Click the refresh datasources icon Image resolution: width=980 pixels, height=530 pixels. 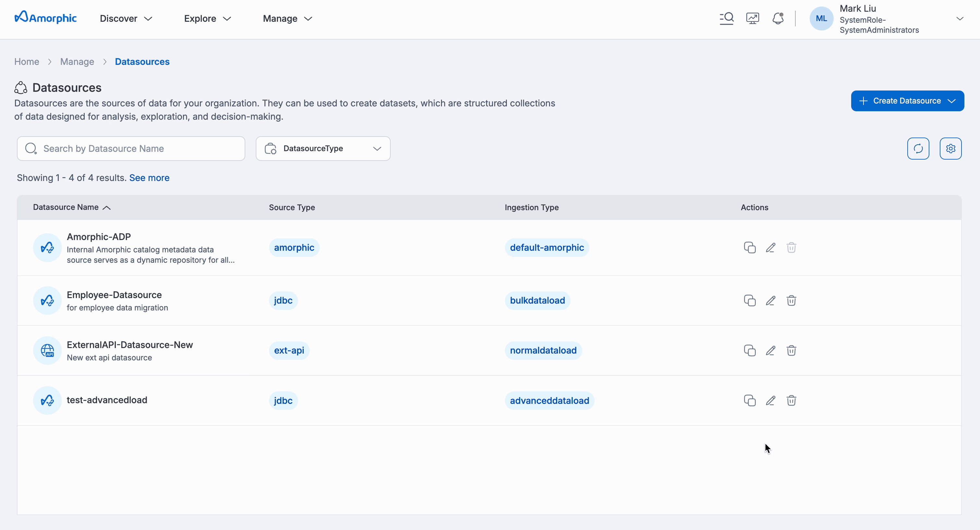(x=918, y=148)
